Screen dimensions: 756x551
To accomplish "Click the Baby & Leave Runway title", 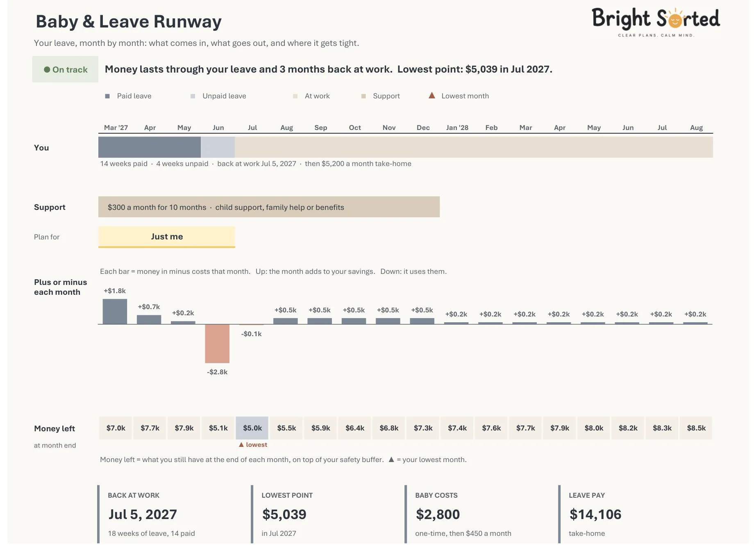I will (x=129, y=21).
